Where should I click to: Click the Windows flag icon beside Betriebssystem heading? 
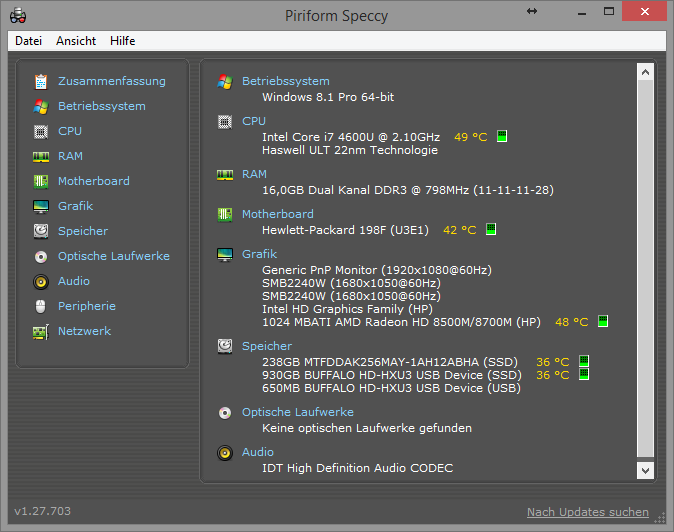tap(225, 81)
